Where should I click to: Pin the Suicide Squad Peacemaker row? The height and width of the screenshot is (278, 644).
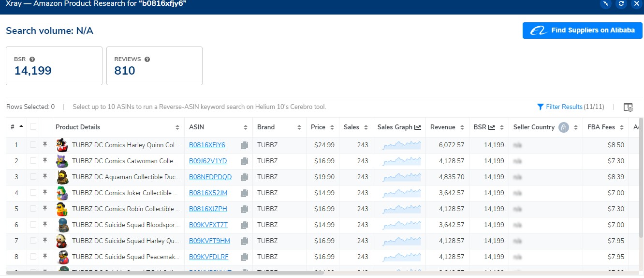click(45, 256)
